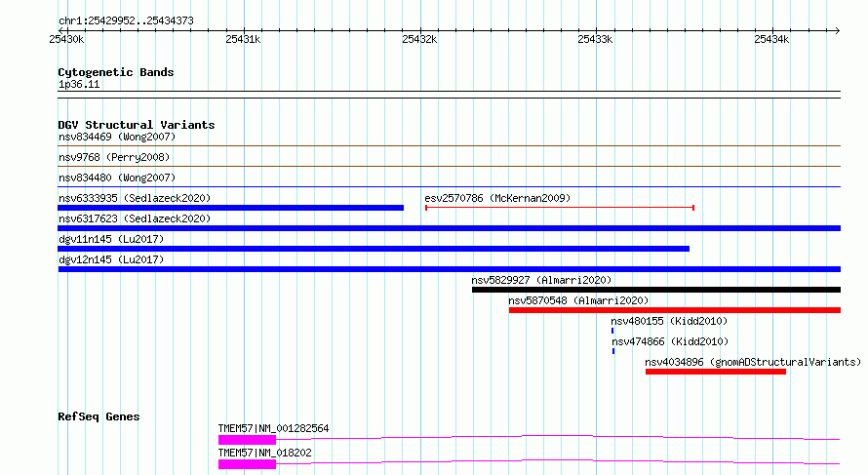Click the nsv480155 (Kidd2010) label
The height and width of the screenshot is (475, 868).
tap(669, 321)
